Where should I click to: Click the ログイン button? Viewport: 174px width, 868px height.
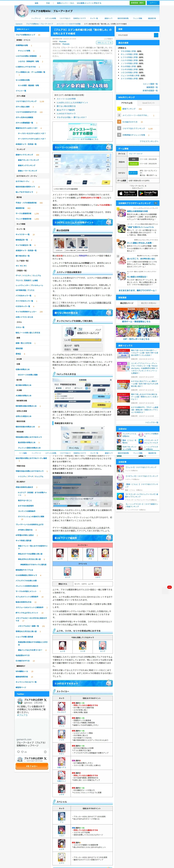click(x=153, y=3)
